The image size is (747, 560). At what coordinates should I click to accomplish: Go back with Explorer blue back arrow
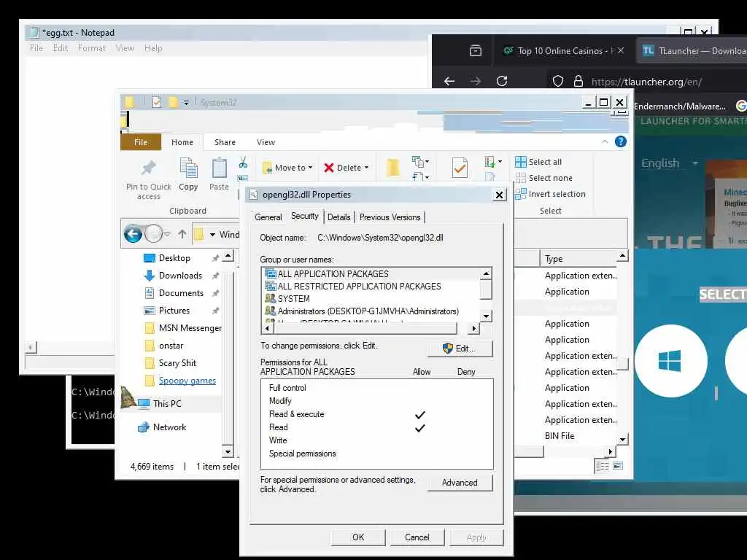(133, 234)
